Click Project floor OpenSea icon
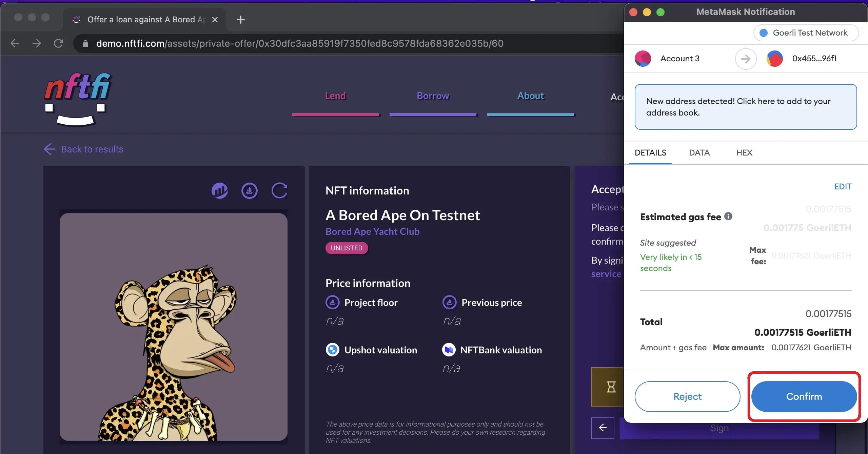This screenshot has width=868, height=454. point(332,302)
